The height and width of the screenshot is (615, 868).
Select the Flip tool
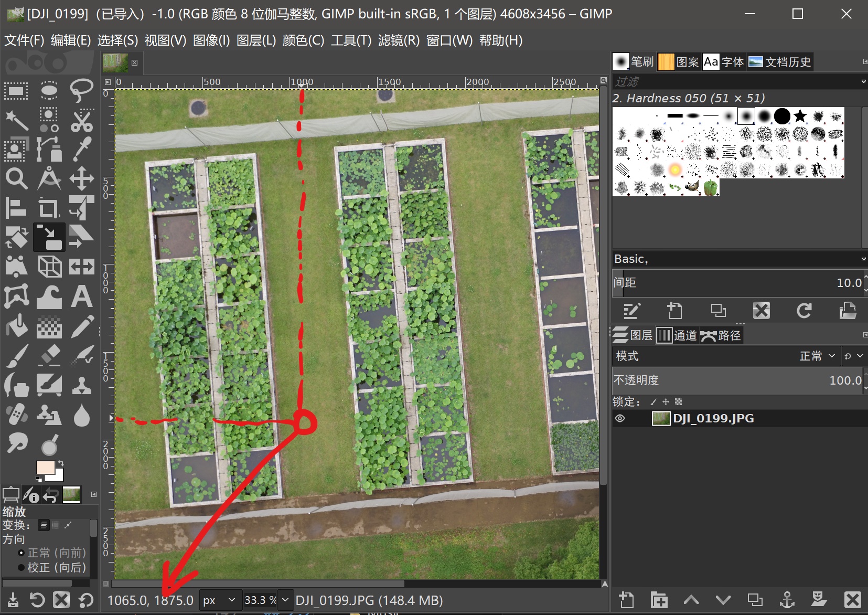tap(82, 267)
